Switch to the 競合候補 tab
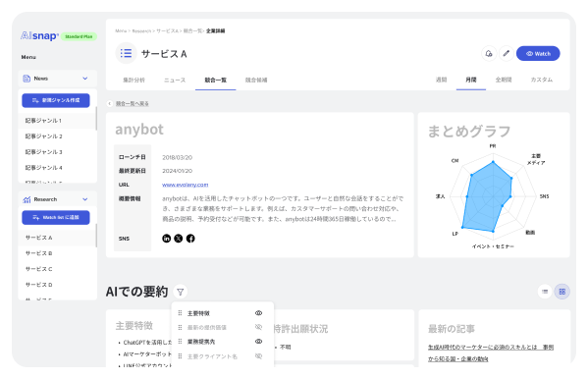588x379 pixels. point(256,80)
